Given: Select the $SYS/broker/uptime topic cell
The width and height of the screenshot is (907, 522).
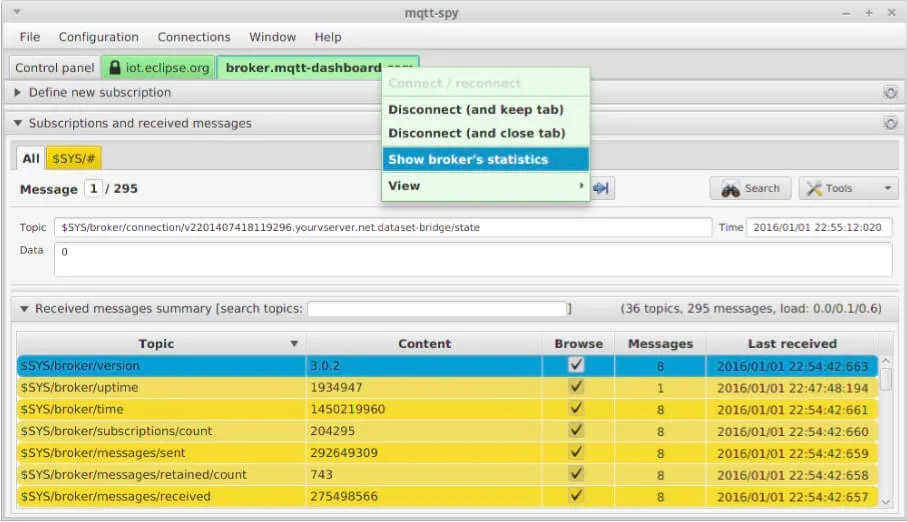Looking at the screenshot, I should tap(161, 388).
